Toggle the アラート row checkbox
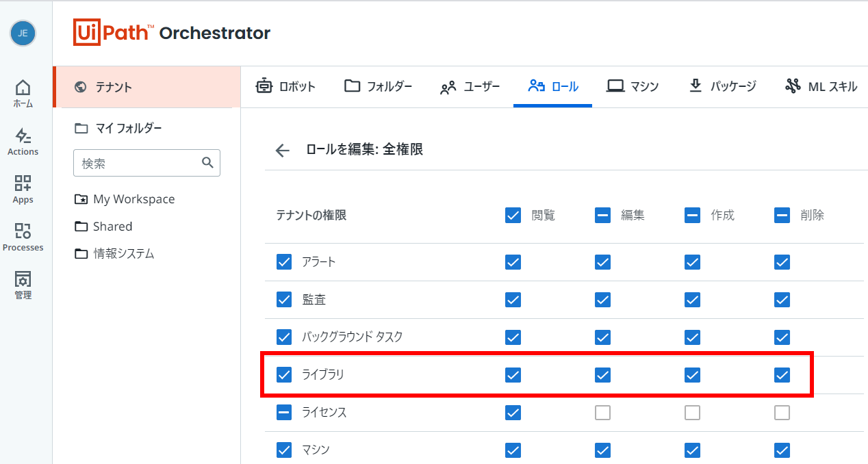 point(284,262)
